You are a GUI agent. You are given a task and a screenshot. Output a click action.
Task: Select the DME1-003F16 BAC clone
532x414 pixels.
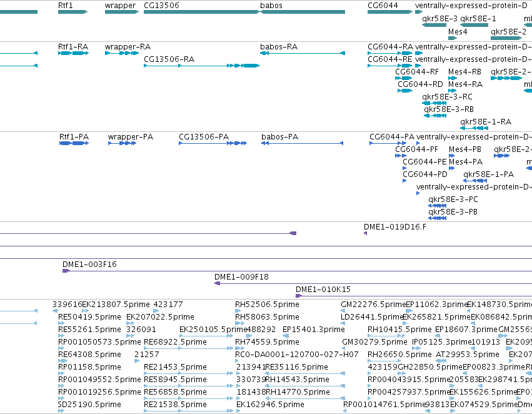coord(297,271)
